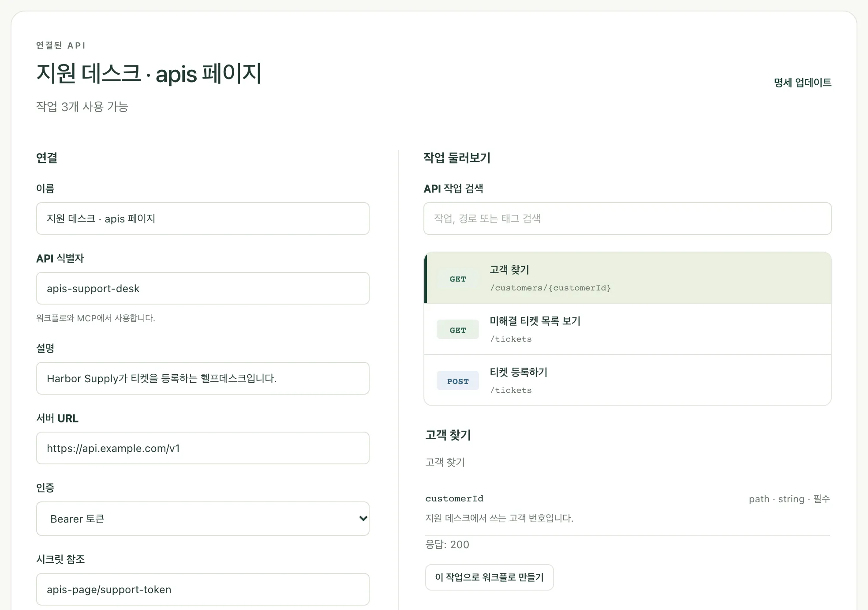Click into the 설명 description field
Image resolution: width=868 pixels, height=610 pixels.
click(x=203, y=378)
